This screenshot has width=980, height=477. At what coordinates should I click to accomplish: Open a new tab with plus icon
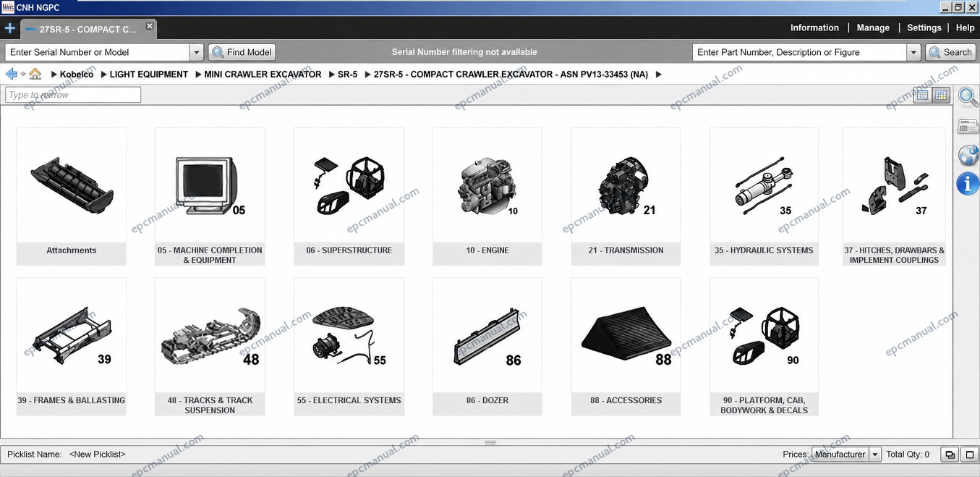9,29
